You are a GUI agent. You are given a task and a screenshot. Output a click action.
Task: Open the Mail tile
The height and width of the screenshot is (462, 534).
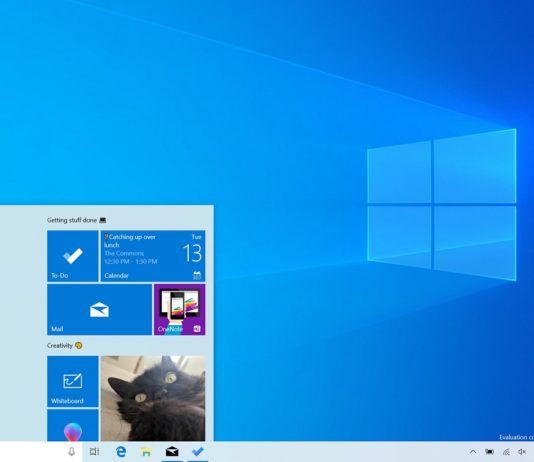click(x=99, y=309)
